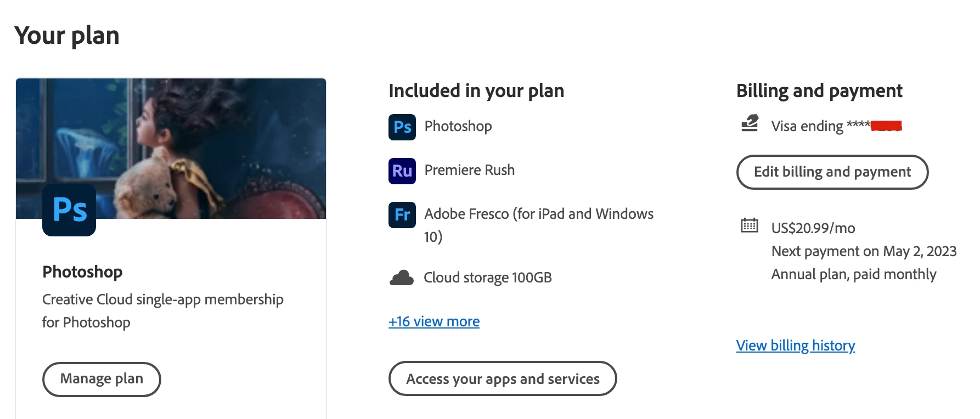The height and width of the screenshot is (419, 980).
Task: Click the Next payment date text
Action: tap(864, 251)
